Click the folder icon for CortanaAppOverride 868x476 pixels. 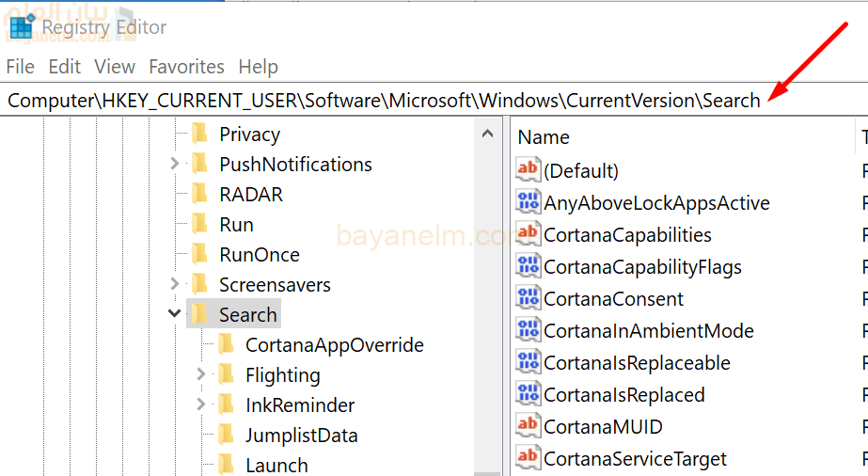[226, 344]
